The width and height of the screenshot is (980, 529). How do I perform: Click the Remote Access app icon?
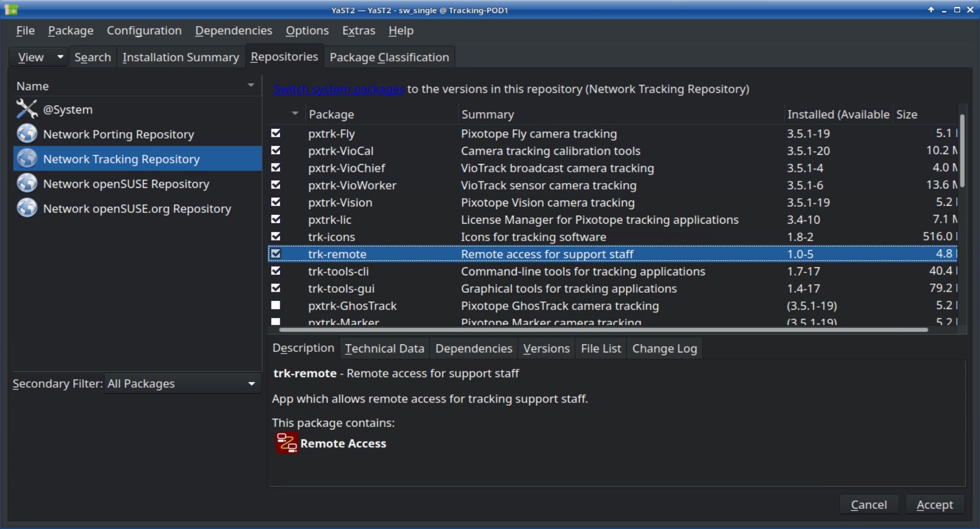(286, 443)
